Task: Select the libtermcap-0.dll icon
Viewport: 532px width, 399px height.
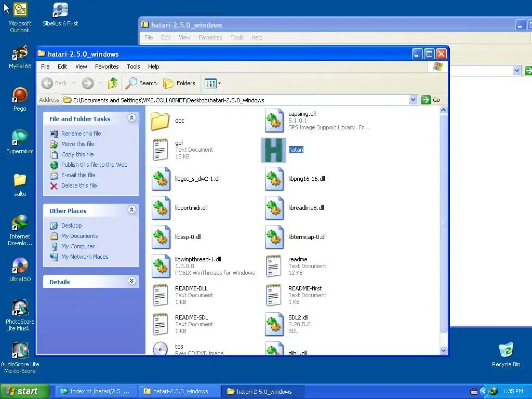Action: [x=274, y=237]
